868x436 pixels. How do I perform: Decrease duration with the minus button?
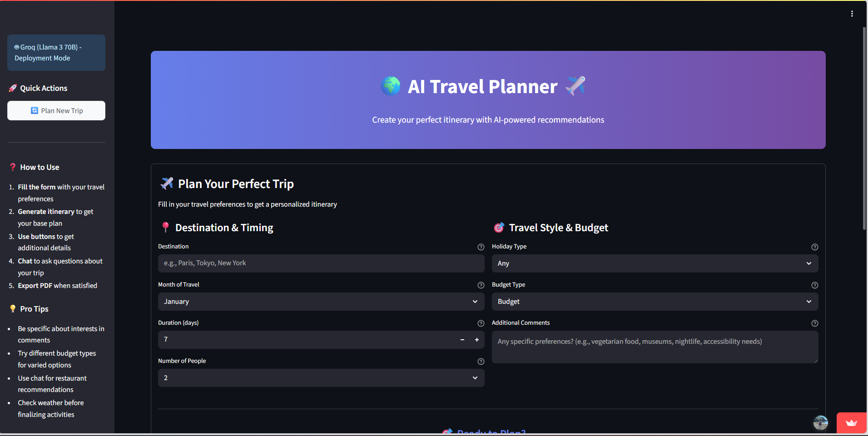[462, 340]
